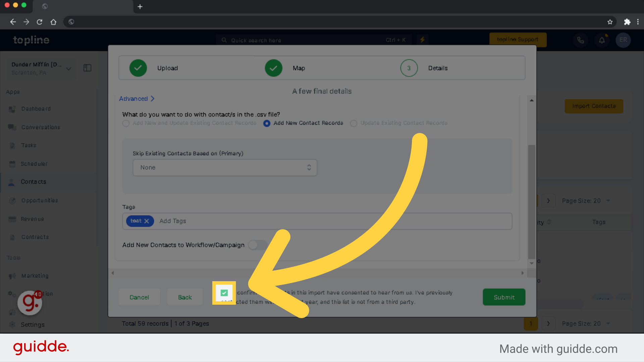Click the Marketing tools icon

12,276
